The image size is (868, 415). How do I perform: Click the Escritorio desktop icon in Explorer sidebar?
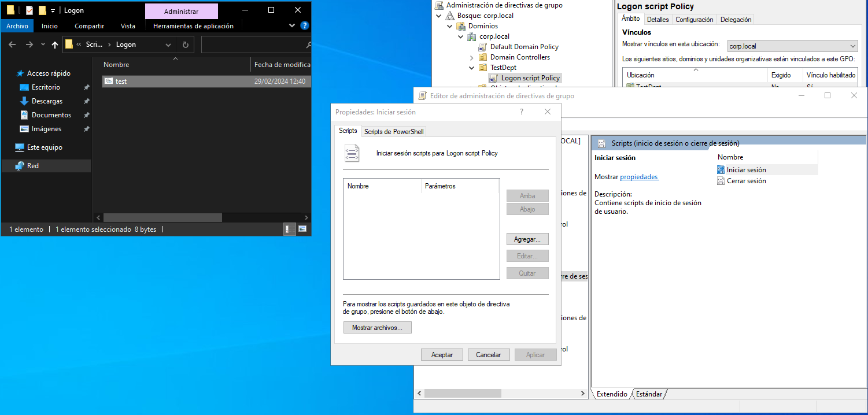(24, 87)
